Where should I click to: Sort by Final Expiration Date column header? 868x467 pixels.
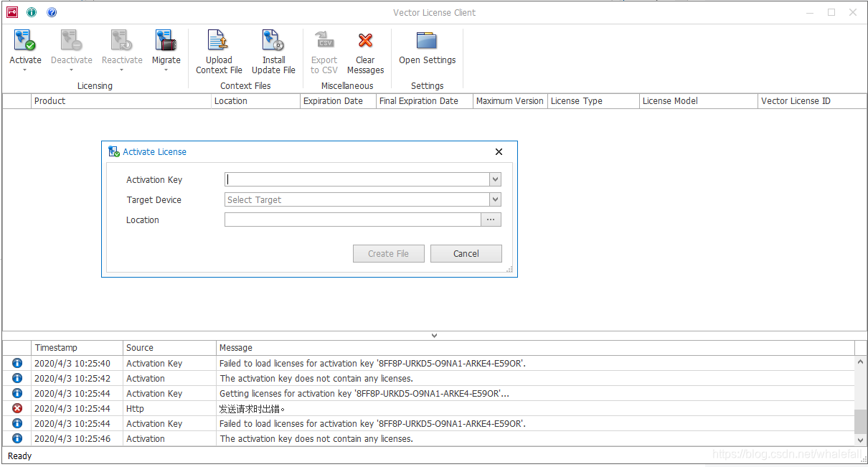[x=425, y=101]
